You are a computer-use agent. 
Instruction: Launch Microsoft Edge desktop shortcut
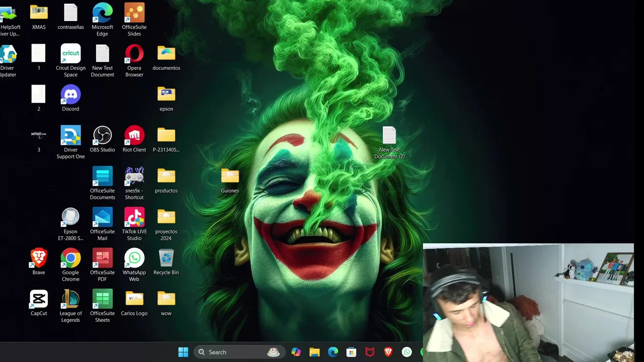(x=102, y=20)
